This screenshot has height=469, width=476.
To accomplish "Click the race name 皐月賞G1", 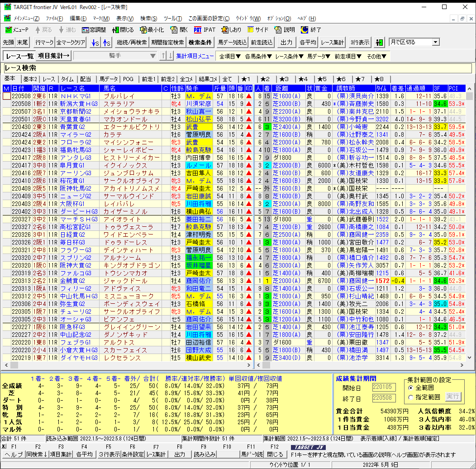I will coord(72,166).
